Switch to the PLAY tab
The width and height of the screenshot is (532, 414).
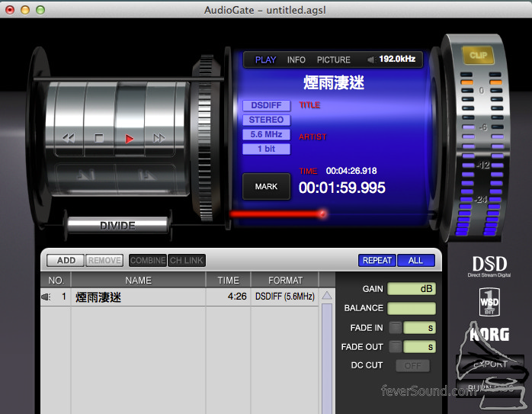tap(265, 59)
